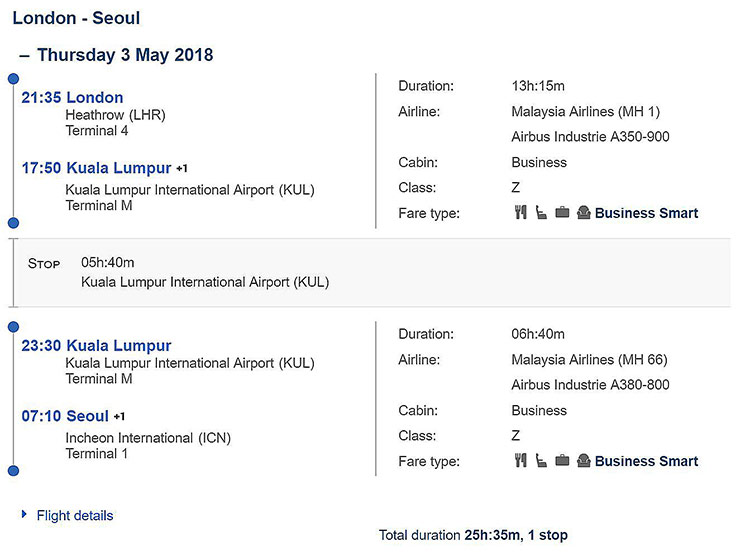Click the seat icon for flight MH 66

click(541, 461)
